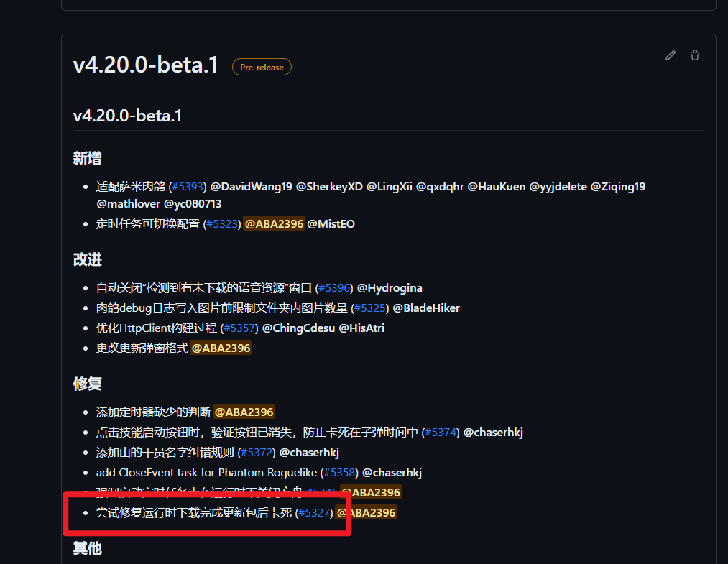Open issue link #5325
728x564 pixels.
click(x=369, y=308)
